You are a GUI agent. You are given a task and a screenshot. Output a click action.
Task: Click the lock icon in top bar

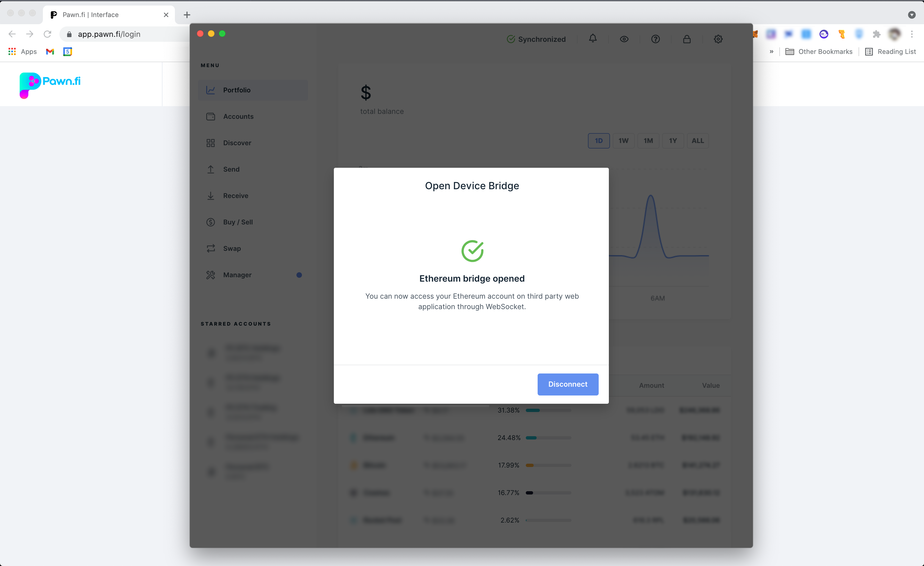(687, 39)
